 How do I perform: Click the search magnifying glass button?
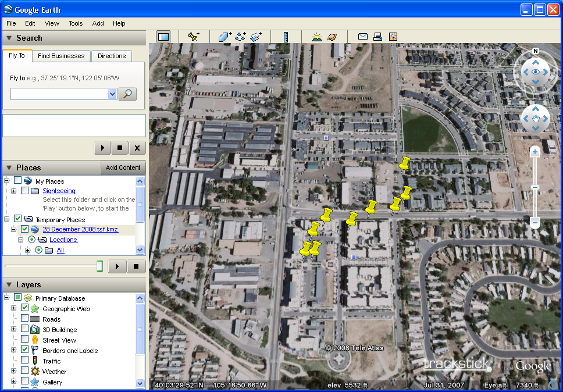tap(127, 94)
